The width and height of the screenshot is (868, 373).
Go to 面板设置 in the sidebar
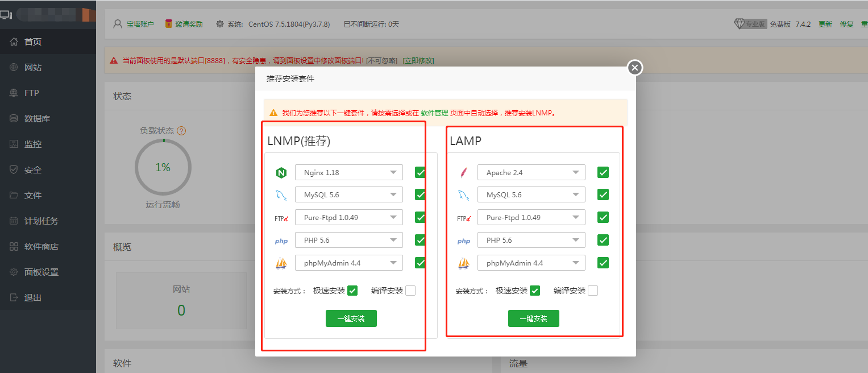click(x=41, y=272)
